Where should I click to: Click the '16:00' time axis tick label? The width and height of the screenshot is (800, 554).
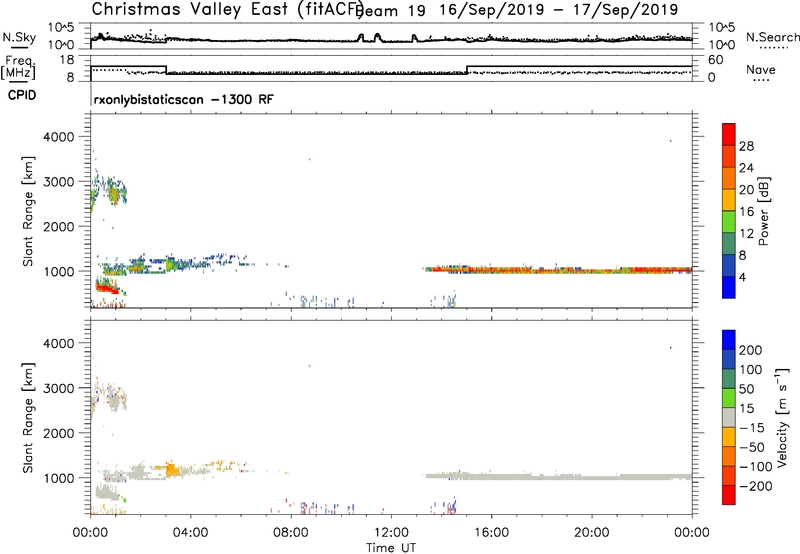(491, 533)
